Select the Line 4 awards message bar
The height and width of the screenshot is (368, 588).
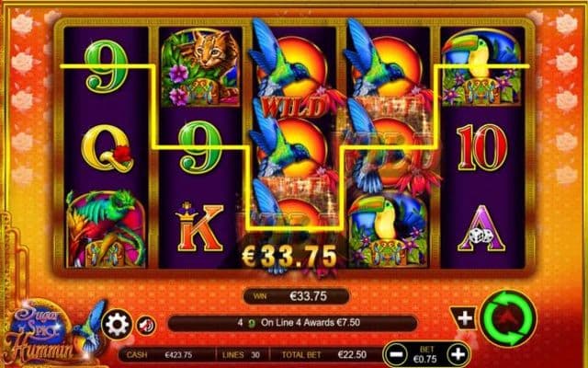pos(292,323)
